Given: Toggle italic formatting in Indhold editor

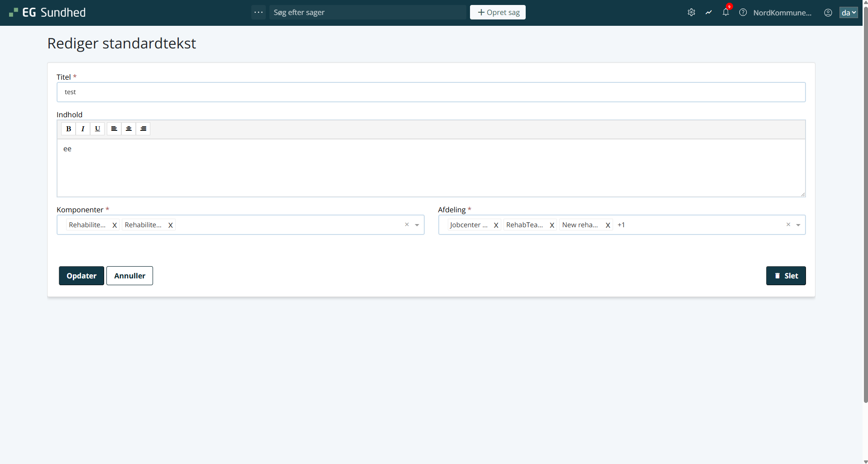Looking at the screenshot, I should click(x=83, y=129).
